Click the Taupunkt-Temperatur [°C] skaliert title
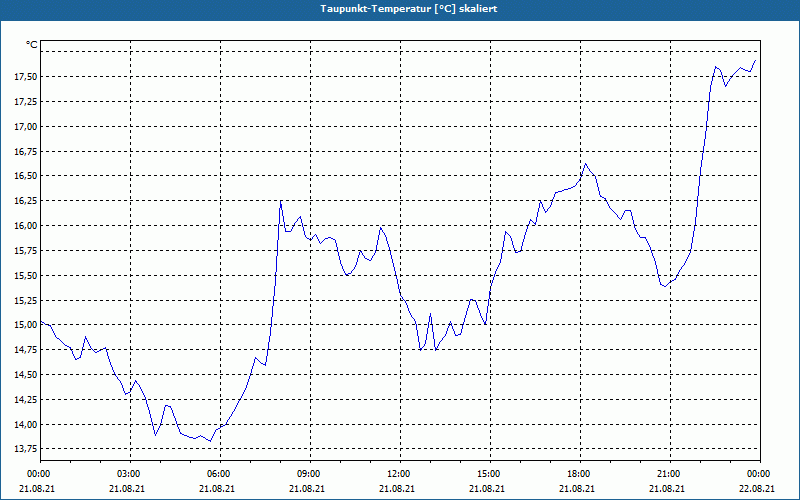Viewport: 800px width, 500px height. point(409,9)
